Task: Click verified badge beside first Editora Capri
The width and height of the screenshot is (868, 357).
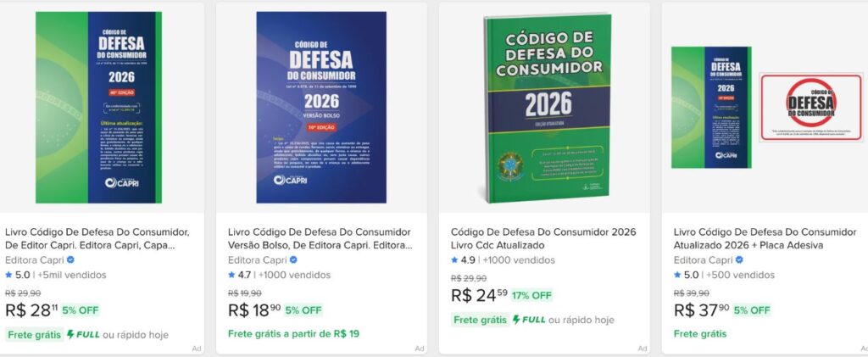Action: (x=70, y=259)
